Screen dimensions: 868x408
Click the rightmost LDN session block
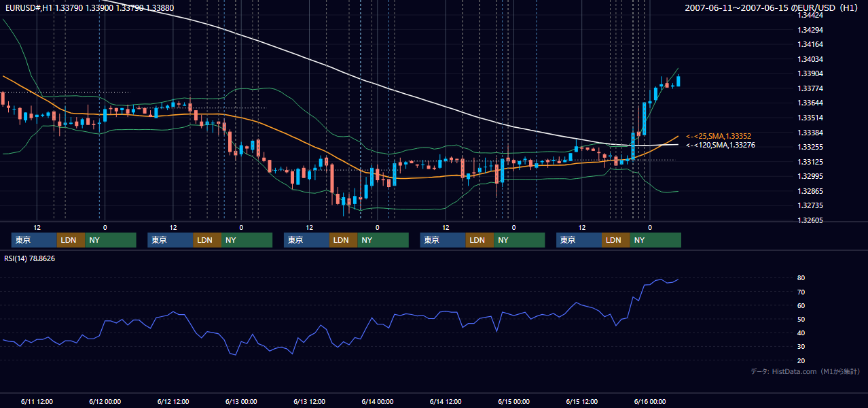pyautogui.click(x=615, y=240)
